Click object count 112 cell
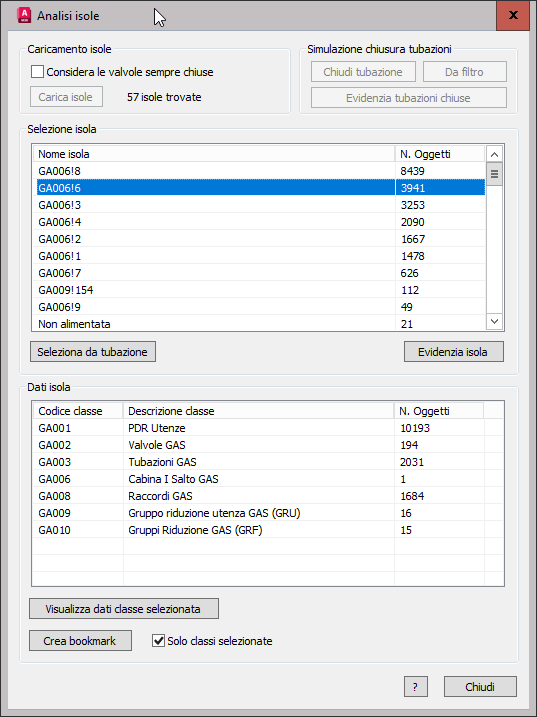 coord(440,289)
